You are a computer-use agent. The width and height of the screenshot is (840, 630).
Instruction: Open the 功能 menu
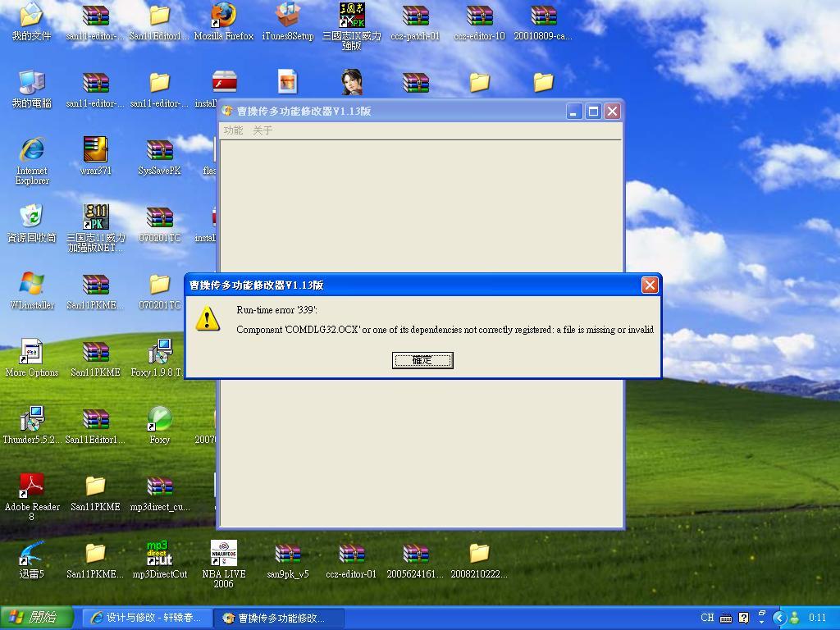pos(233,130)
